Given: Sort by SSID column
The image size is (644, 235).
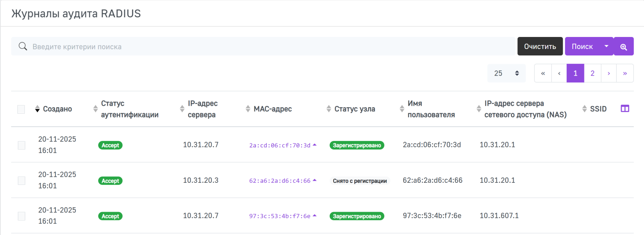Looking at the screenshot, I should (584, 109).
